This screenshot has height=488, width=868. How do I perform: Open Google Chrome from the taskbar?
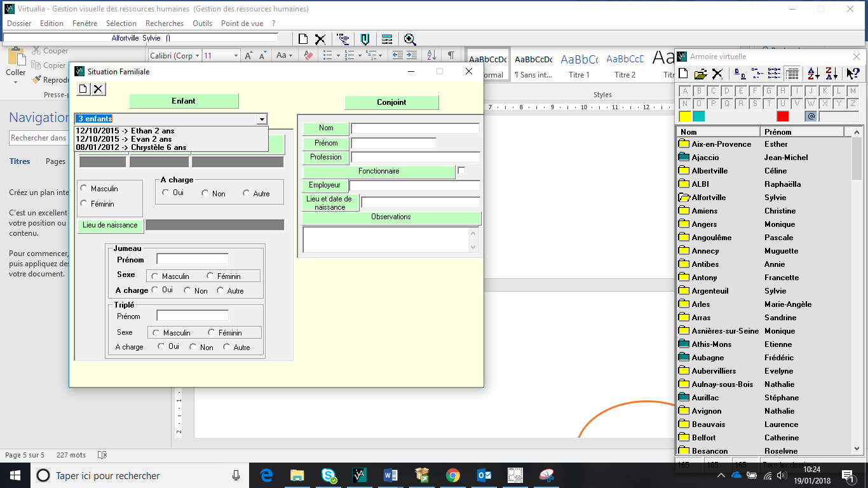point(453,475)
